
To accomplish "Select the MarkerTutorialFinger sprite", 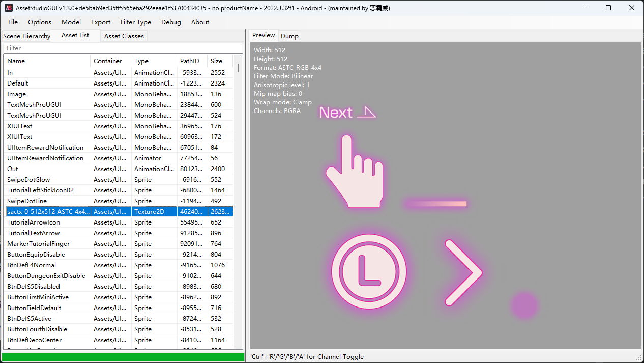I will coord(120,244).
